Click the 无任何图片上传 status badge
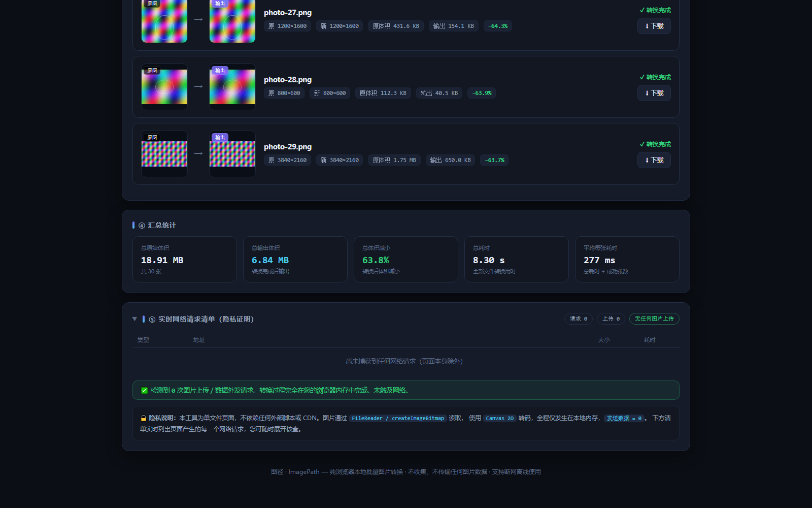Viewport: 812px width, 508px height. click(x=654, y=319)
